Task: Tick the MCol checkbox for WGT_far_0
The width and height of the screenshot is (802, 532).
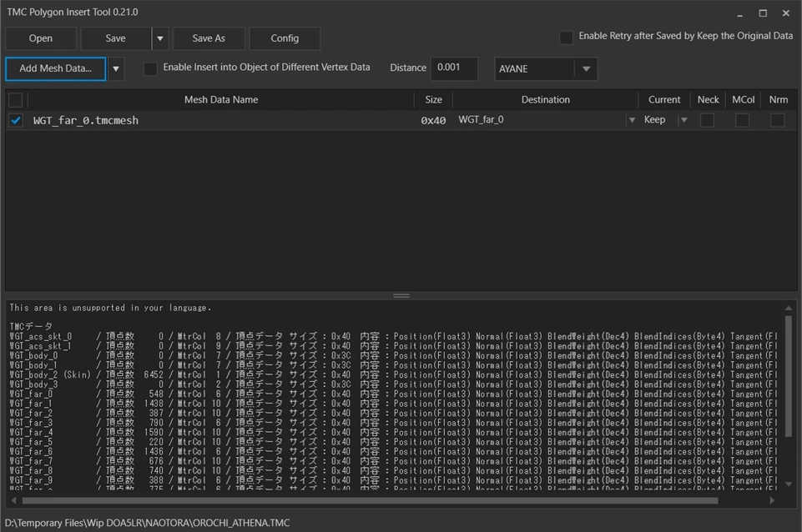Action: pos(742,120)
